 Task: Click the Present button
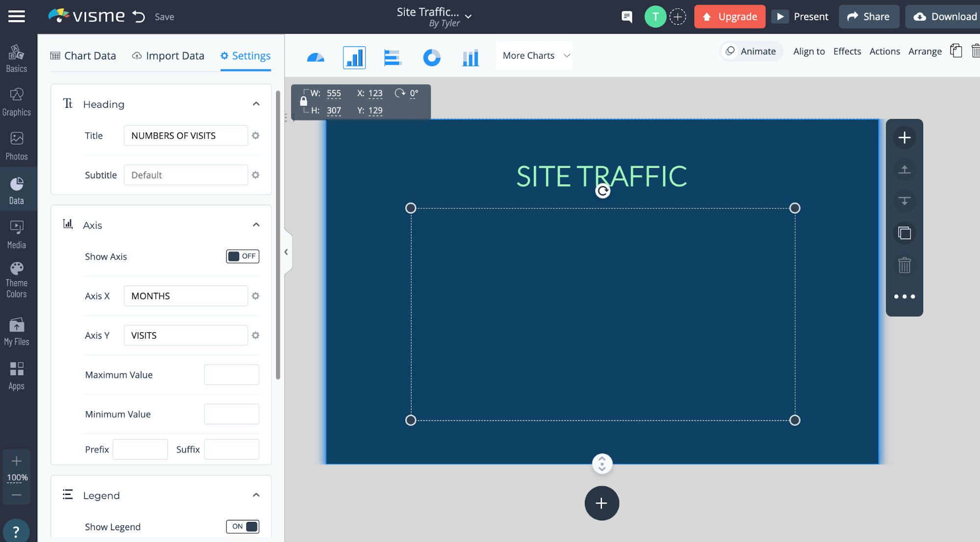pos(800,17)
